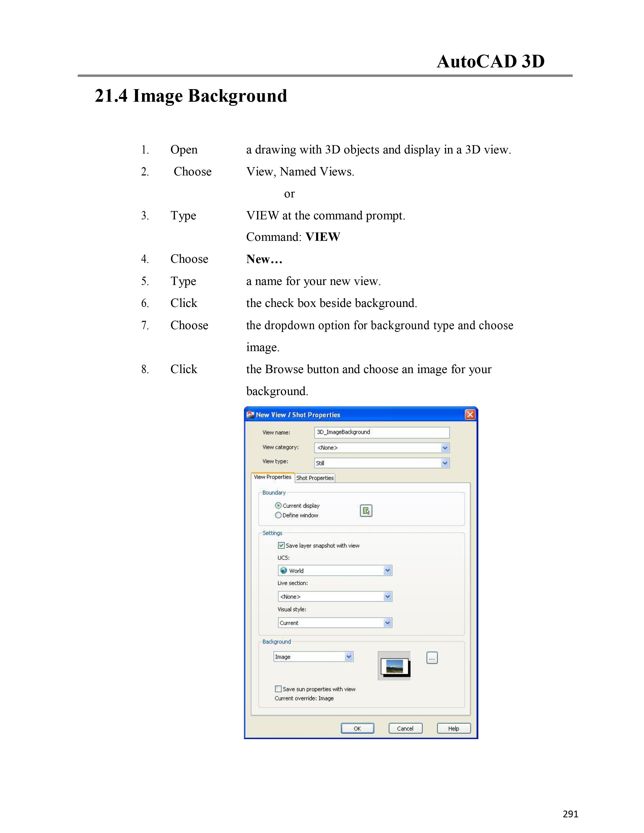The width and height of the screenshot is (644, 833).
Task: Open the View category dropdown
Action: point(445,448)
